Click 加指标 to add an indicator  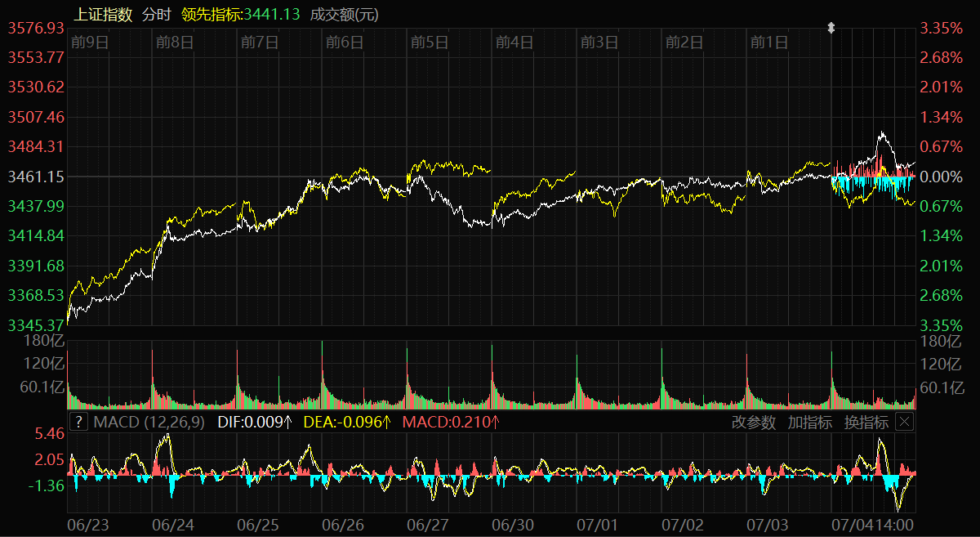coord(810,423)
